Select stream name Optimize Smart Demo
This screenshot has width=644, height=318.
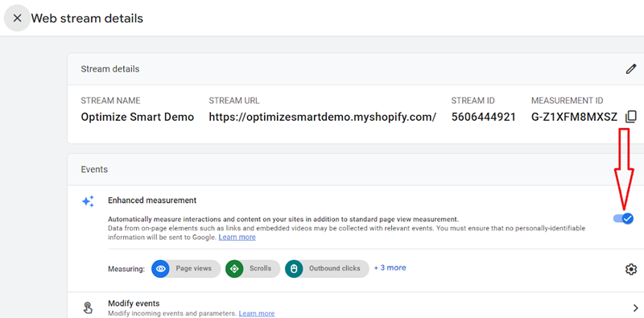137,117
